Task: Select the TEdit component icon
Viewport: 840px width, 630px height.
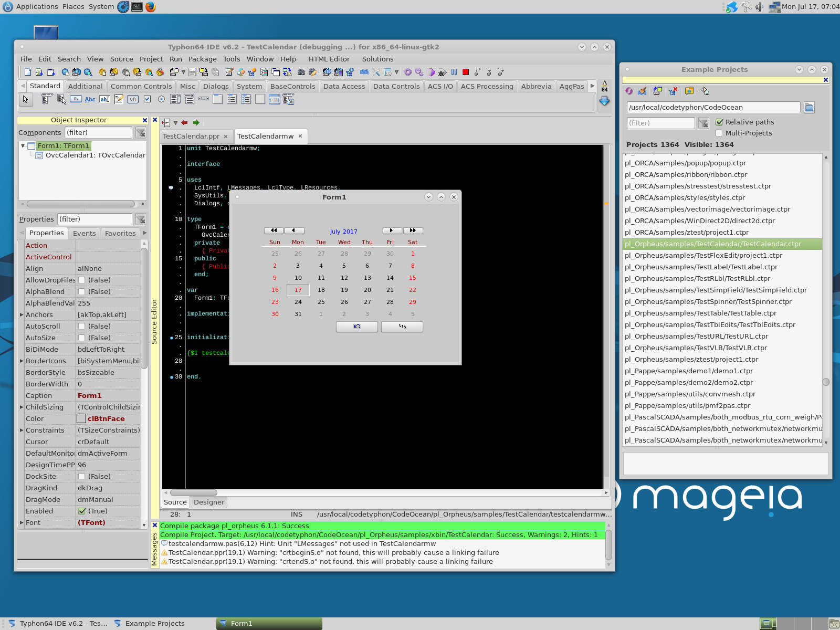Action: click(104, 99)
